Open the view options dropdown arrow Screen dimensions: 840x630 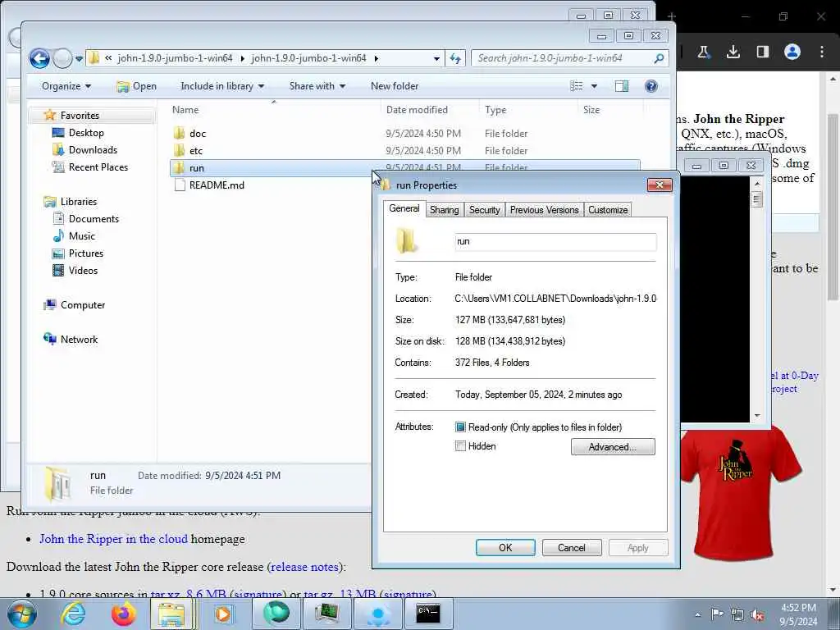tap(594, 86)
